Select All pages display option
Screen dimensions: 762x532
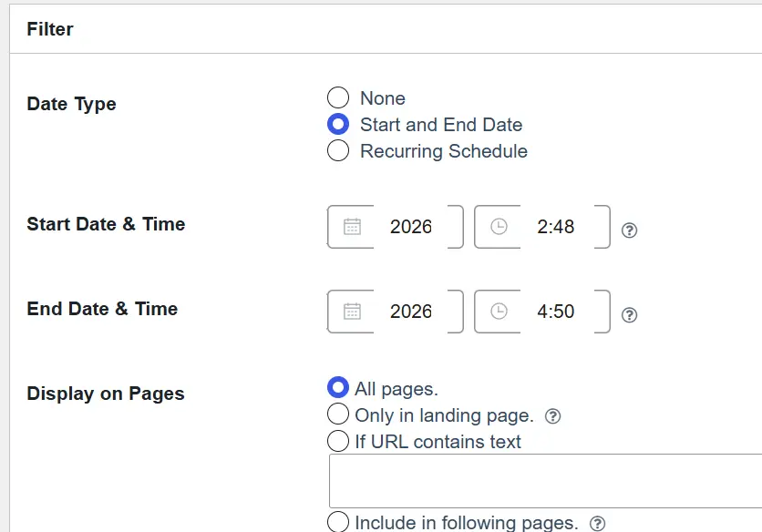[338, 388]
